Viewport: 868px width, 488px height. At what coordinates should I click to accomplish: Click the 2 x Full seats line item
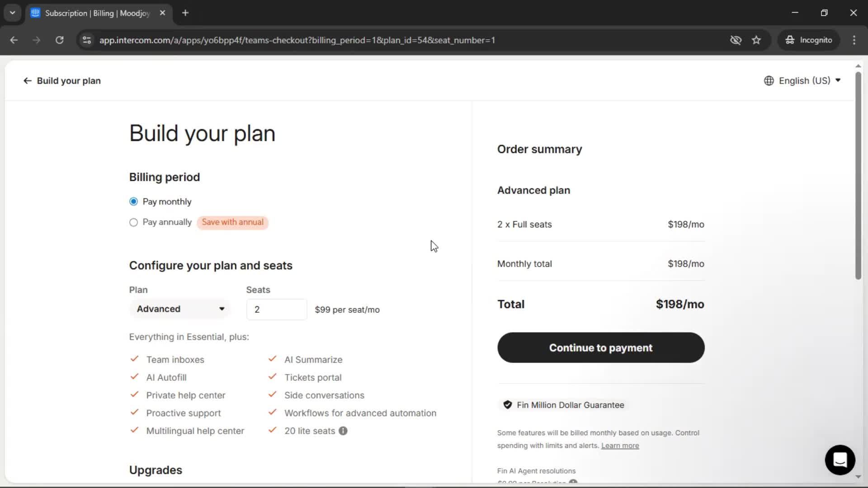601,225
